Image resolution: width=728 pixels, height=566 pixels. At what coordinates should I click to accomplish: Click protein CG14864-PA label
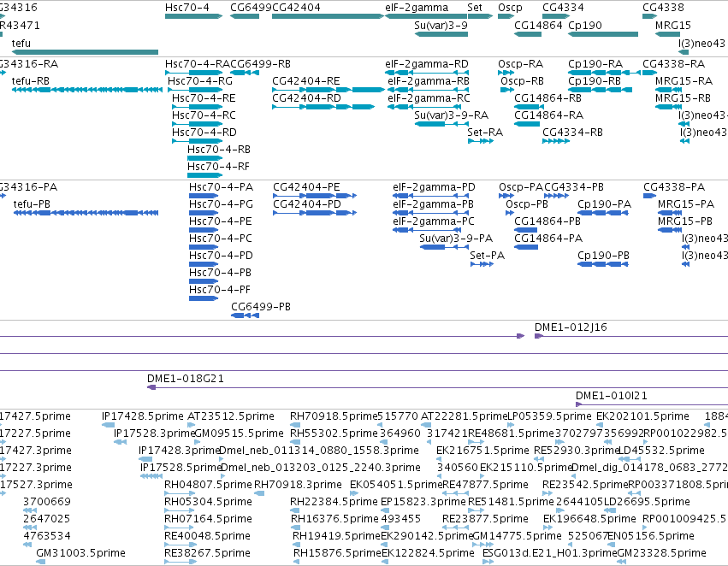548,238
